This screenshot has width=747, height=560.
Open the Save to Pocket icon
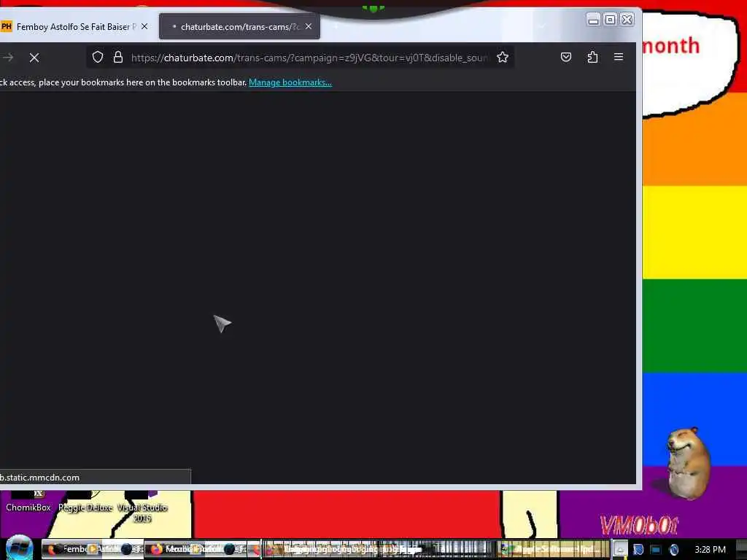point(566,57)
